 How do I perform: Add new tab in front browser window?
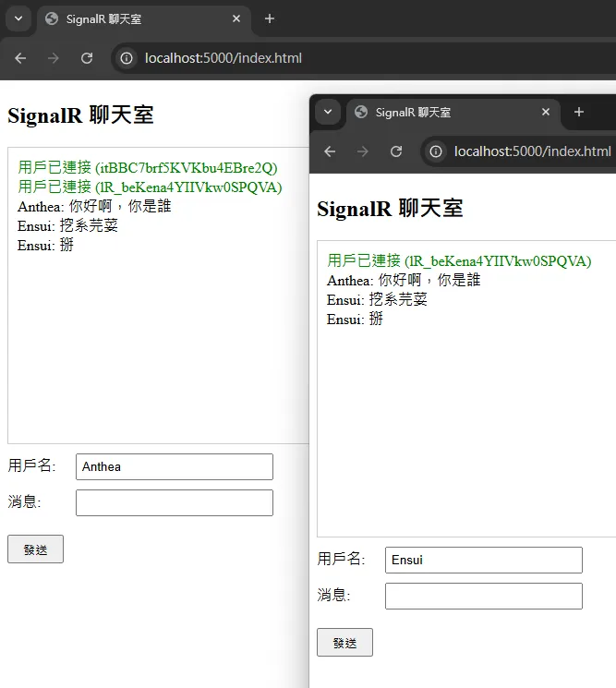click(579, 112)
